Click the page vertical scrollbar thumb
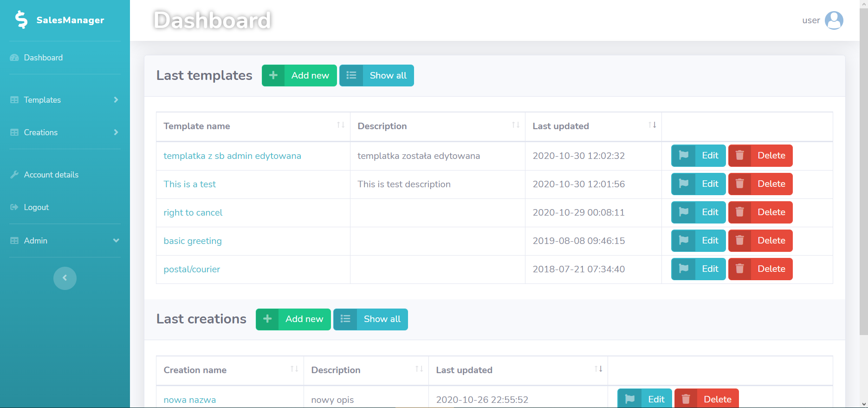 (864, 171)
